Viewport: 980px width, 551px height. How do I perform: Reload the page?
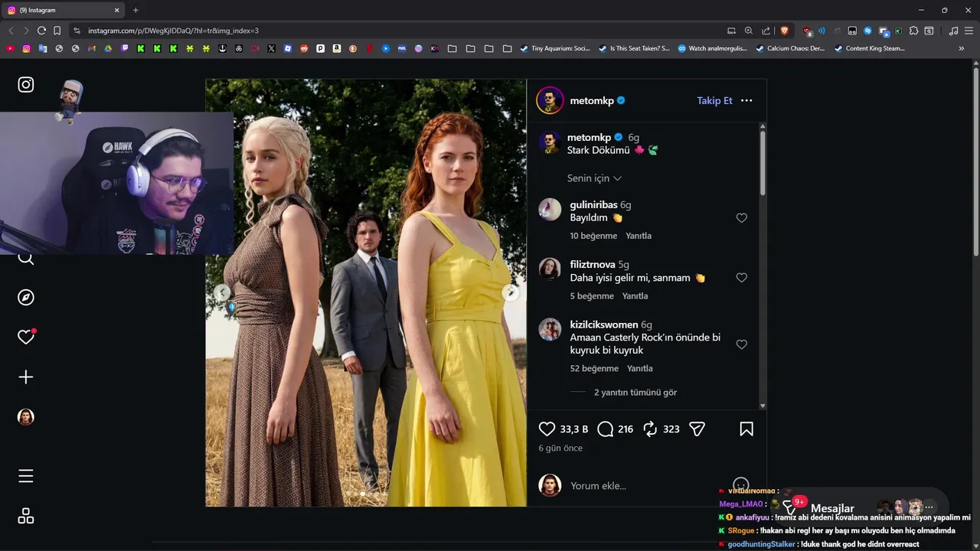41,31
